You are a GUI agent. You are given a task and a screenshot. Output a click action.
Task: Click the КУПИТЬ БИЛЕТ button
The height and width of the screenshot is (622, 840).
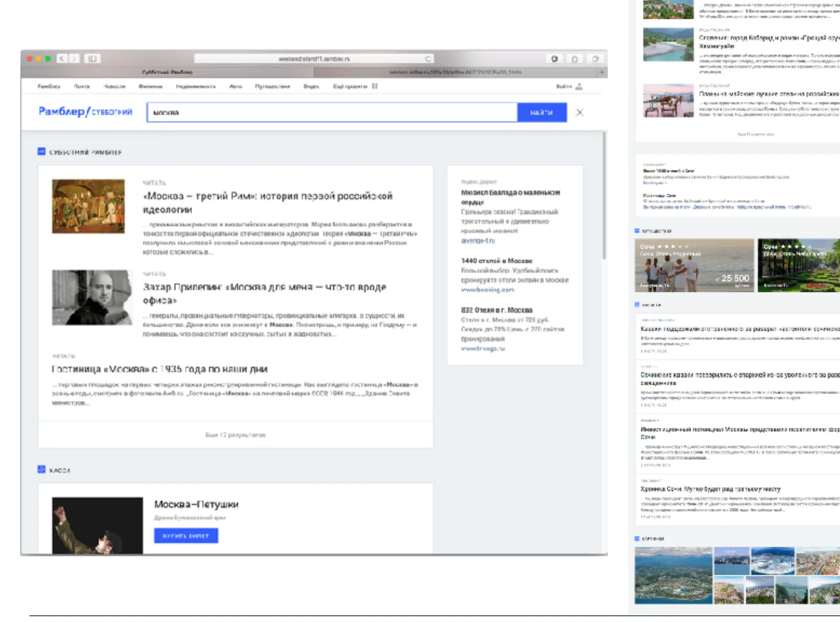coord(186,535)
